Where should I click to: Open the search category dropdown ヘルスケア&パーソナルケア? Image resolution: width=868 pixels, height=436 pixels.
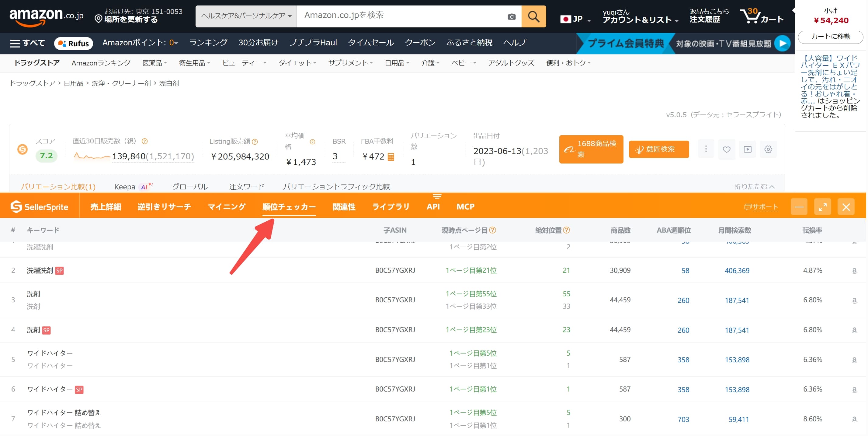246,16
